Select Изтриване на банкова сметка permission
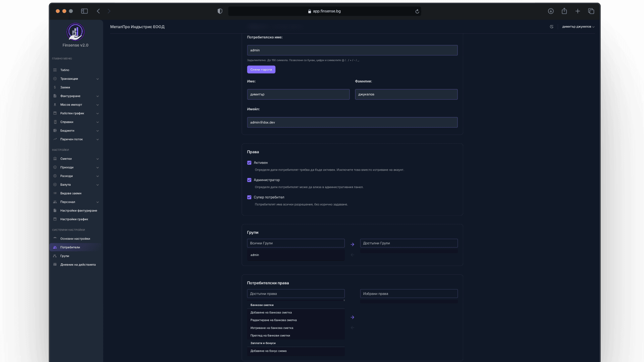The image size is (644, 362). click(296, 328)
